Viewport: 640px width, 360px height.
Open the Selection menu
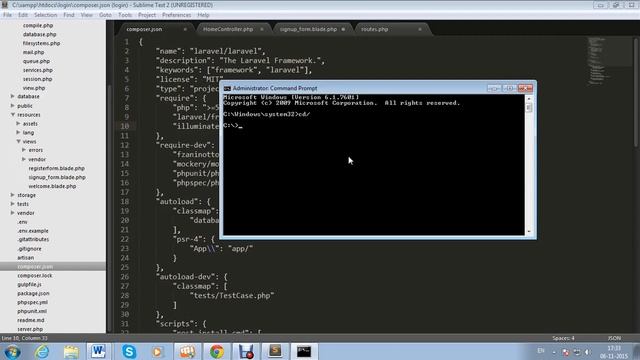(x=45, y=15)
